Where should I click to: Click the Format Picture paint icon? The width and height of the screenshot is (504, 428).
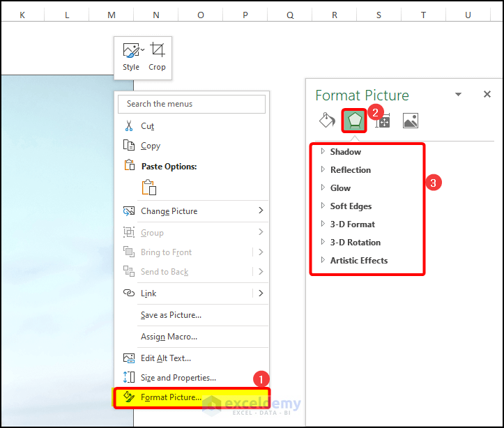(x=129, y=397)
